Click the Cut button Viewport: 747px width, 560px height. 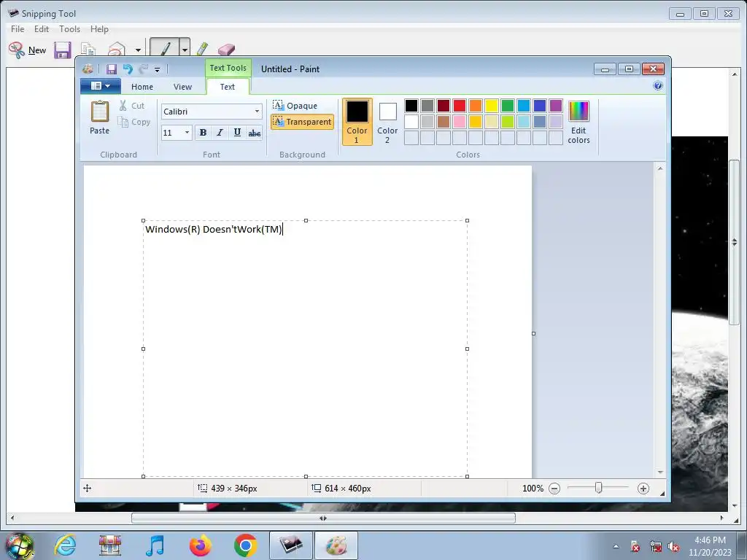(131, 106)
